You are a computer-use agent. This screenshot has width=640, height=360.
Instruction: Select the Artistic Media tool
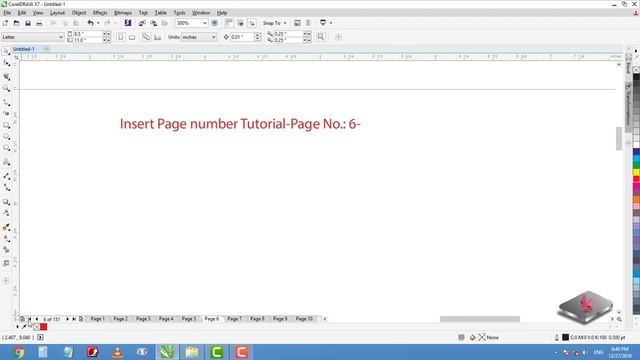tap(6, 113)
